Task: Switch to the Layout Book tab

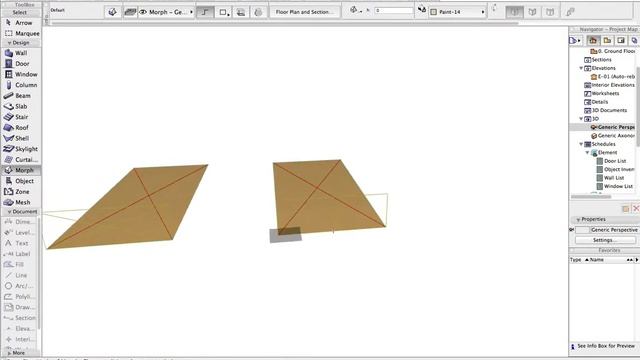Action: tap(621, 40)
